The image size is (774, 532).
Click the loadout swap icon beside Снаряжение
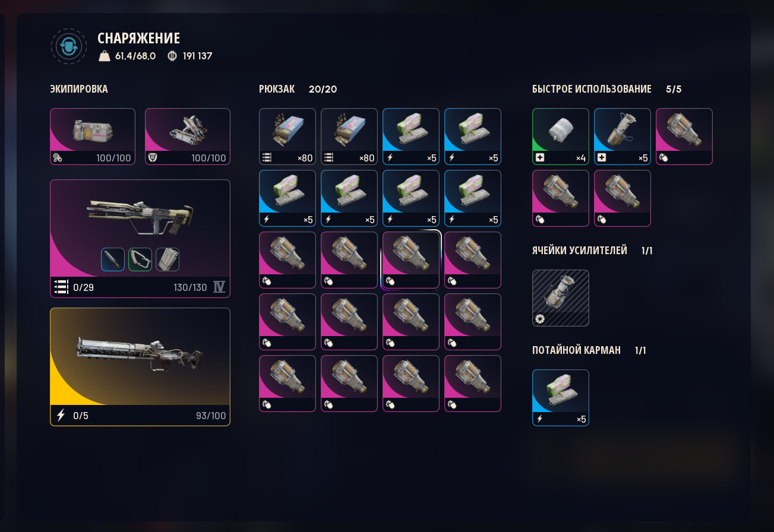(69, 46)
